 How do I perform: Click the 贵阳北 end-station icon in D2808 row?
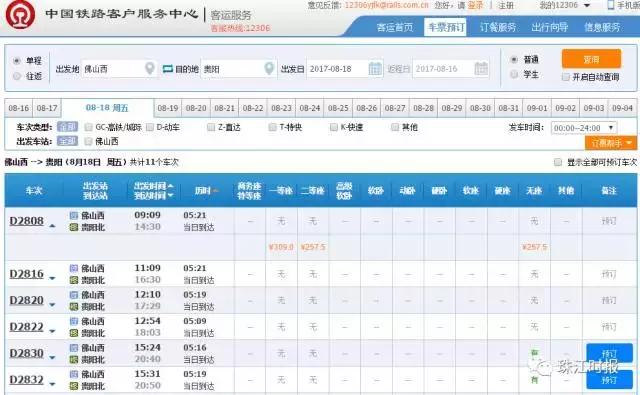(x=74, y=227)
